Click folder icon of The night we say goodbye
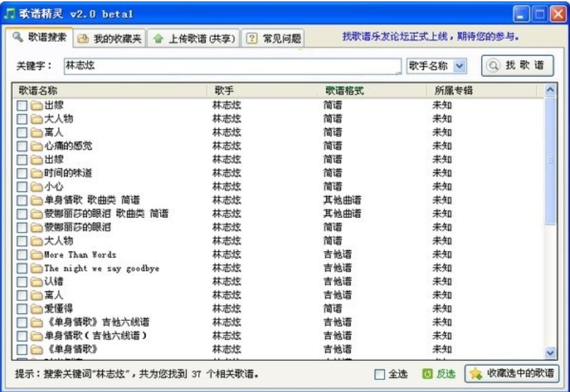 tap(37, 269)
